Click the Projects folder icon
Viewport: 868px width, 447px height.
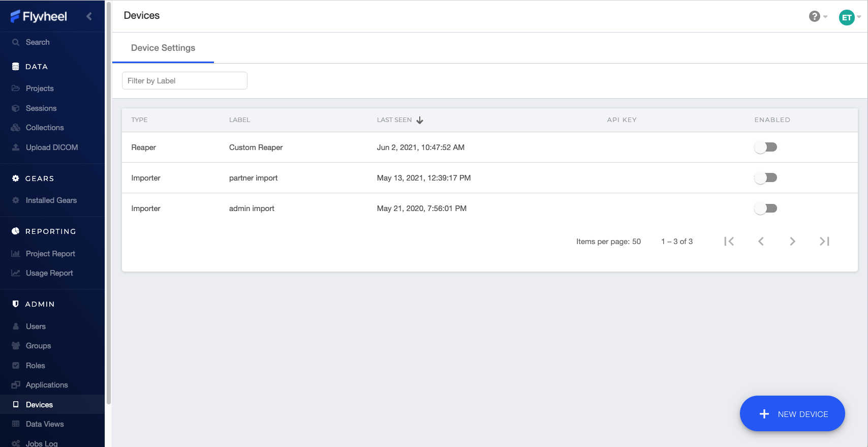pos(16,88)
